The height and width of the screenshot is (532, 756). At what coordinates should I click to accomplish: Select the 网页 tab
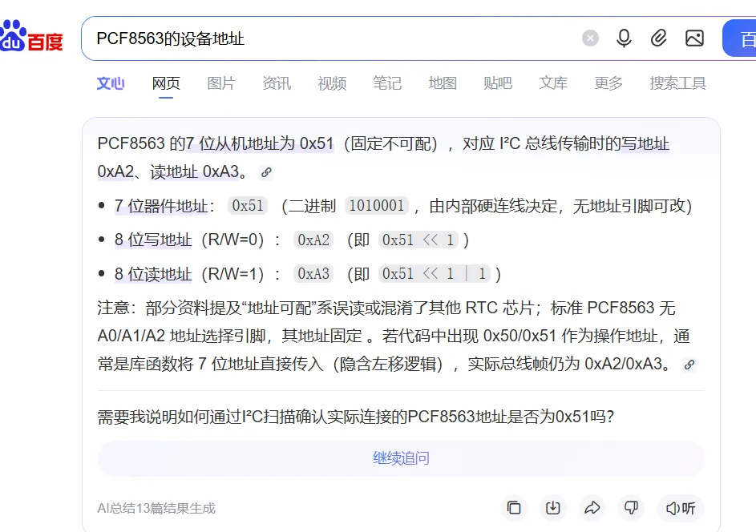click(166, 83)
